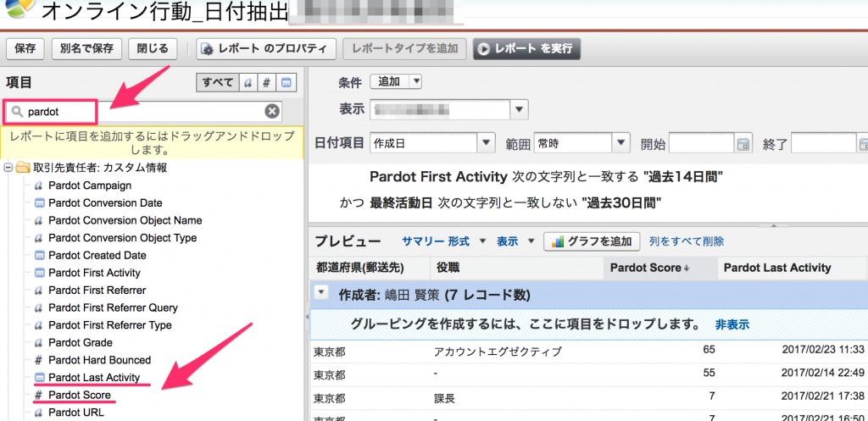Click the 2017/02/14 22:49 cell
Viewport: 868px width, 421px height.
tap(822, 373)
